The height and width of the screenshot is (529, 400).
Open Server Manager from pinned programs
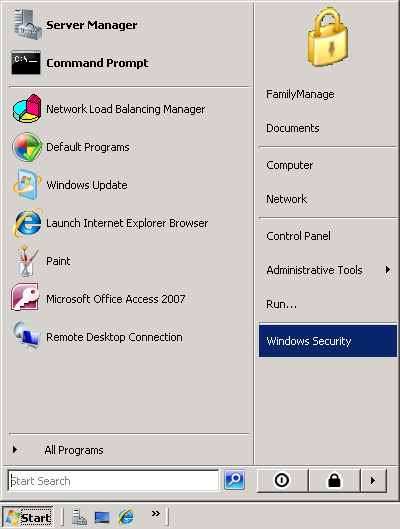(x=128, y=25)
